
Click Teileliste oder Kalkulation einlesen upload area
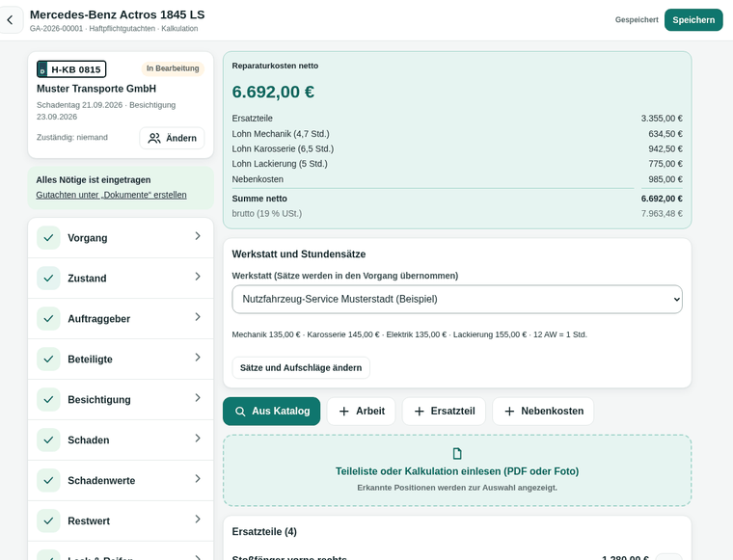pyautogui.click(x=457, y=470)
